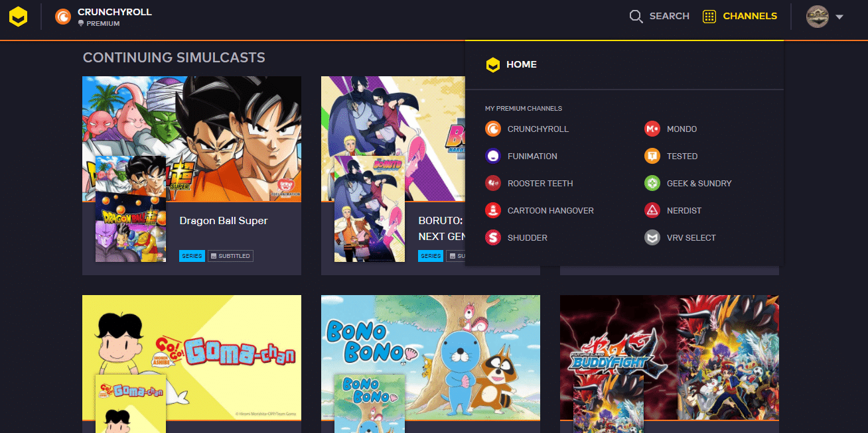Click the VRV yellow hexagon logo
This screenshot has height=433, width=868.
coord(18,17)
